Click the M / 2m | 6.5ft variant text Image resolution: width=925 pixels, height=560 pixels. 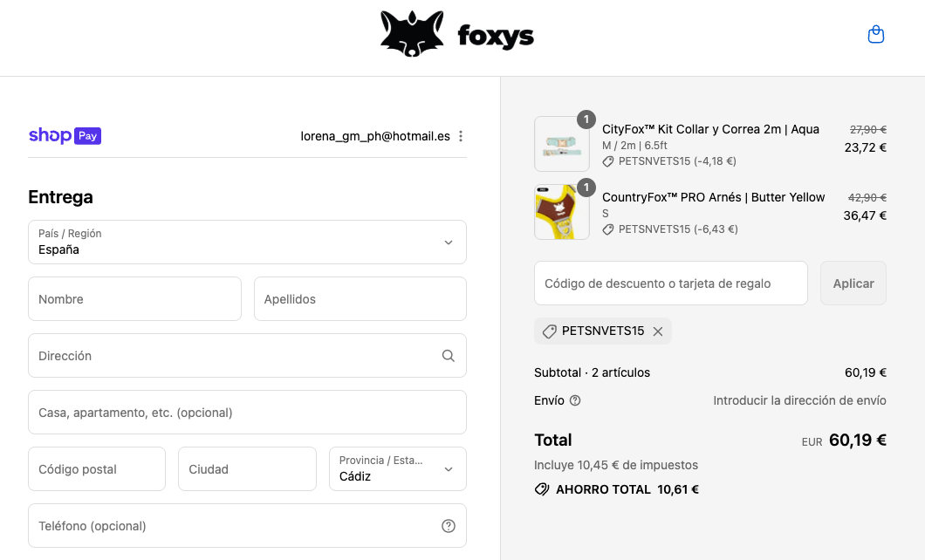(x=634, y=145)
